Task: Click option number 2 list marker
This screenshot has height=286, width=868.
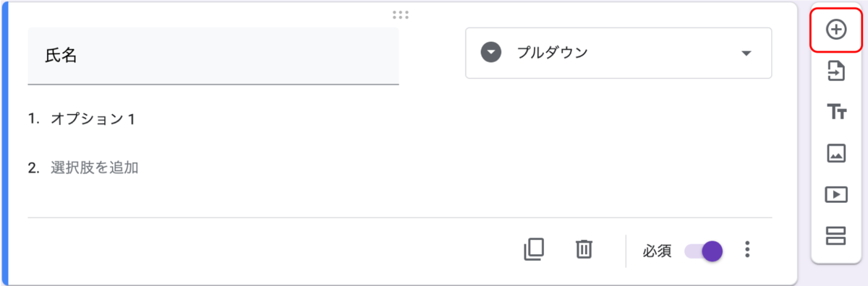Action: 33,168
